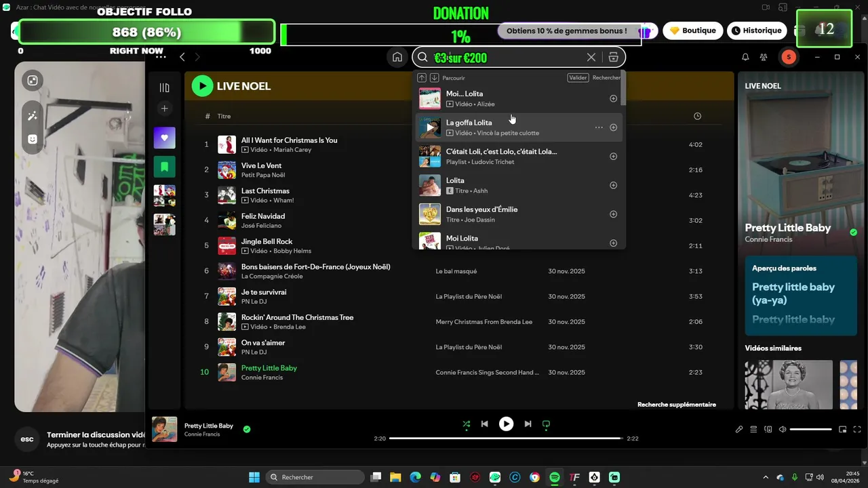Open the queue icon
The height and width of the screenshot is (488, 868).
point(753,430)
